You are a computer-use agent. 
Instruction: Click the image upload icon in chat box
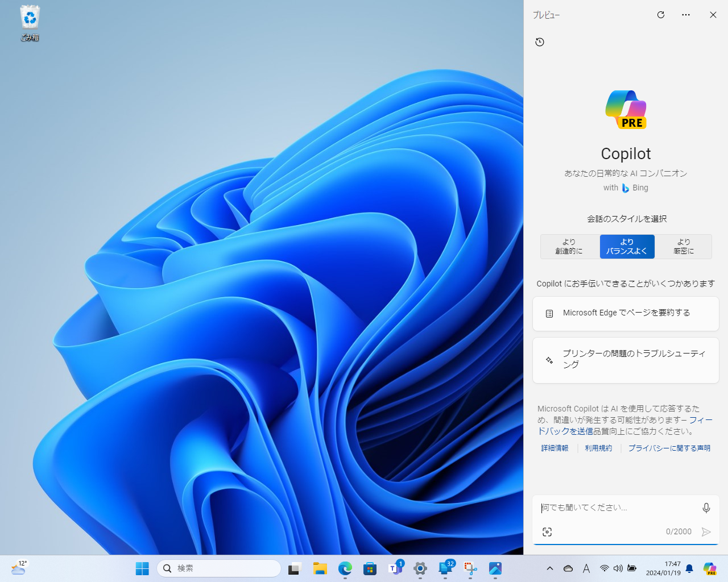point(547,531)
